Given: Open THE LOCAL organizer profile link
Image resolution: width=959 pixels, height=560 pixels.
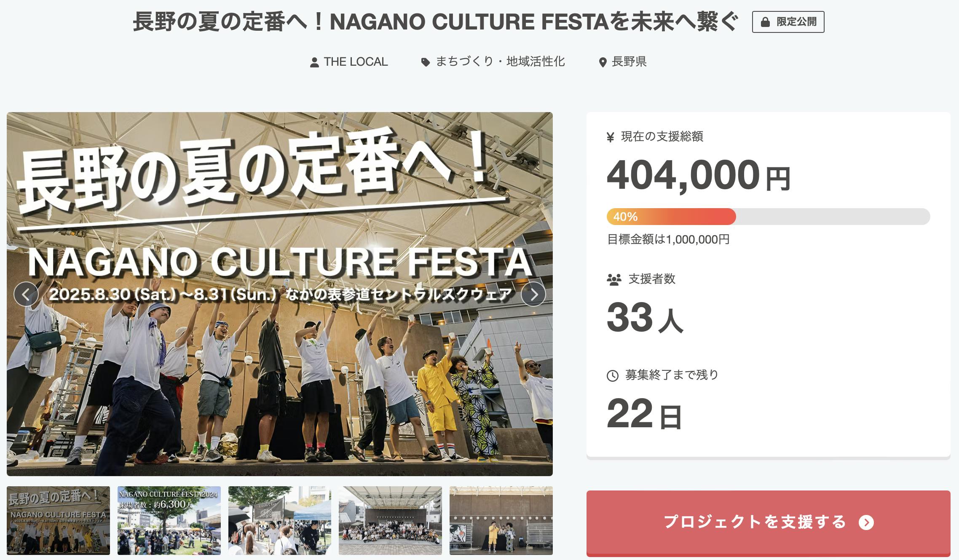Looking at the screenshot, I should (x=355, y=62).
